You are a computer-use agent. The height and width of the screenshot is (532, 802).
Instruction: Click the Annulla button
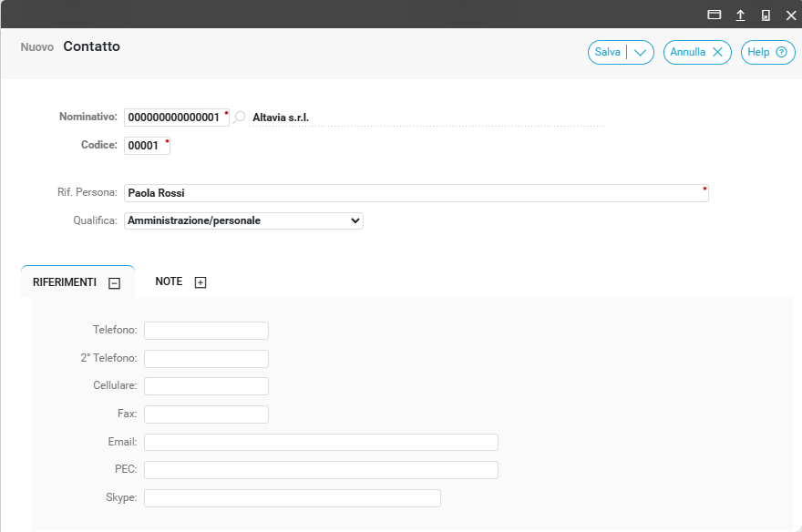pos(696,53)
